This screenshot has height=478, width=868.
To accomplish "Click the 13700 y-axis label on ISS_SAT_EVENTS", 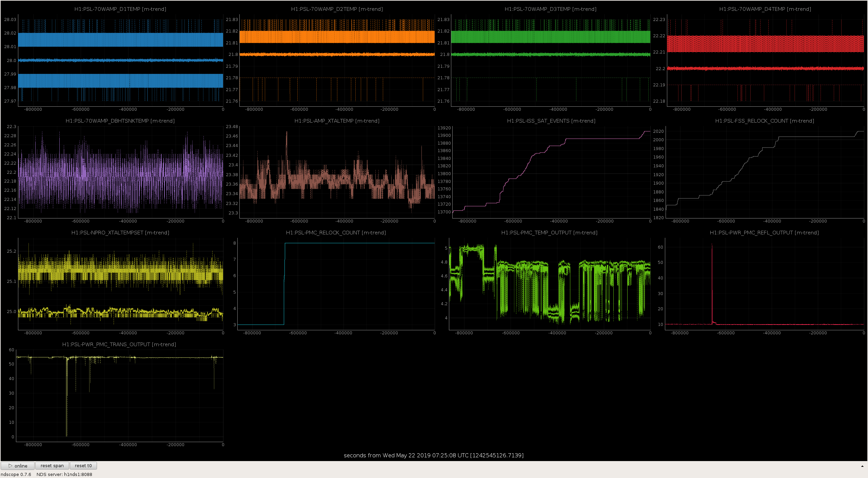I will [x=444, y=212].
